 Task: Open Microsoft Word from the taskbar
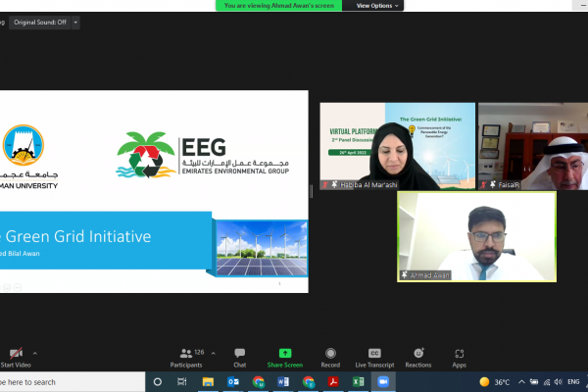283,381
